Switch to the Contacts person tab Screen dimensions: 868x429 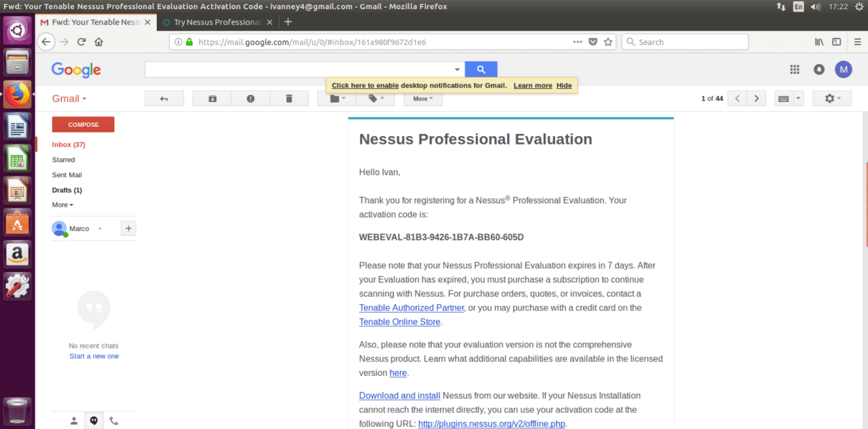point(74,421)
